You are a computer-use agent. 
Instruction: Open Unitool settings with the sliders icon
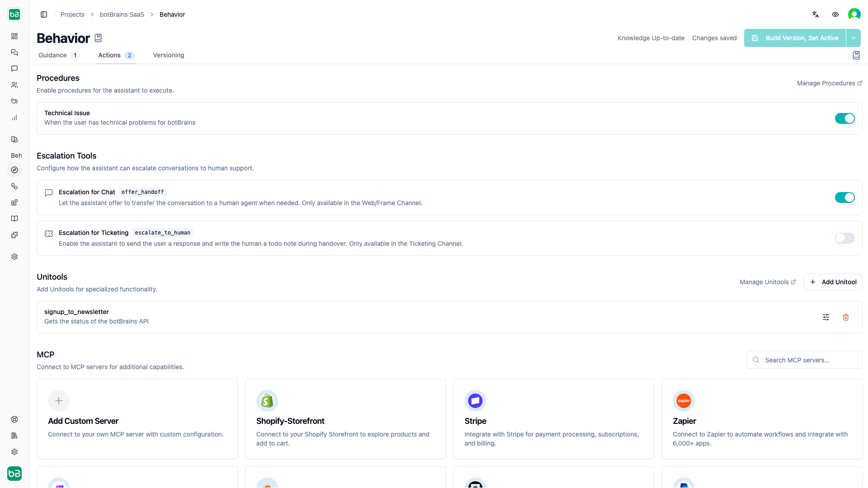(x=826, y=317)
